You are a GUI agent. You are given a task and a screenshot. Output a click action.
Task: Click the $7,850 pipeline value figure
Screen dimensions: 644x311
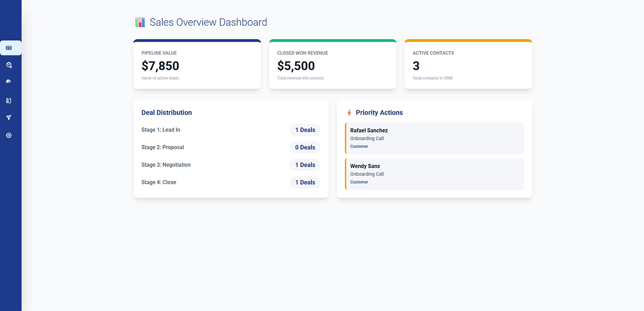tap(160, 66)
